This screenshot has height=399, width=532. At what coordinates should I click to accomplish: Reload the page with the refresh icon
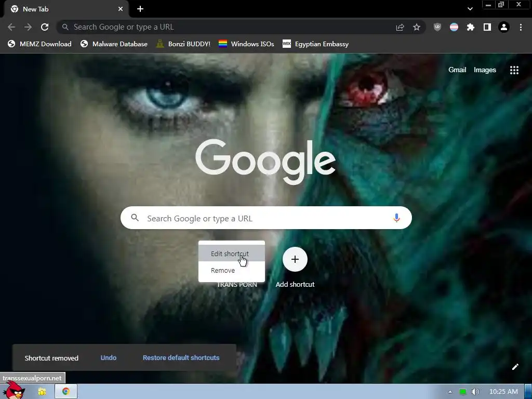[45, 27]
